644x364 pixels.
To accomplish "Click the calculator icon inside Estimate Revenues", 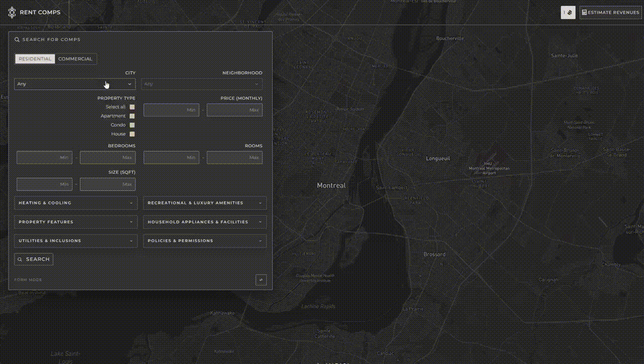I will [585, 12].
